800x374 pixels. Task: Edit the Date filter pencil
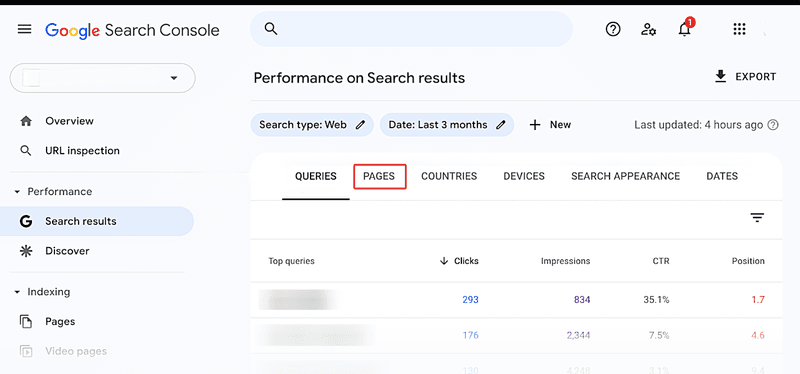501,125
